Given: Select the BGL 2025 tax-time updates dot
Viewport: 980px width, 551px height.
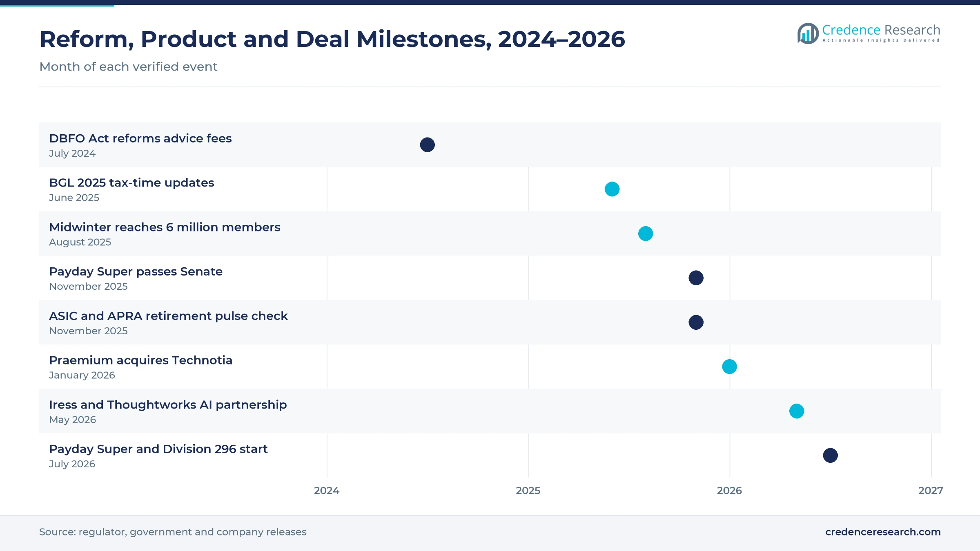Looking at the screenshot, I should 612,189.
